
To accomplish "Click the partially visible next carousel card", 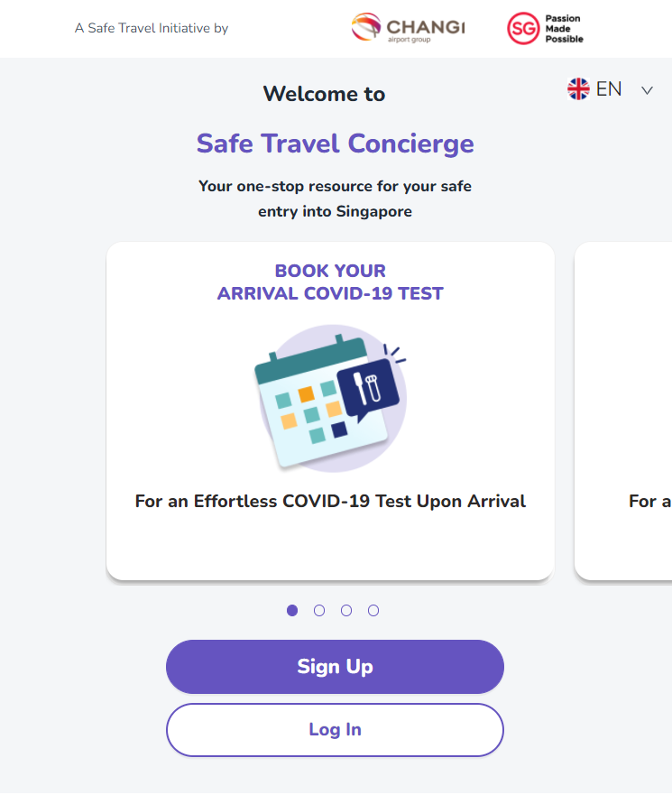I will click(x=623, y=411).
